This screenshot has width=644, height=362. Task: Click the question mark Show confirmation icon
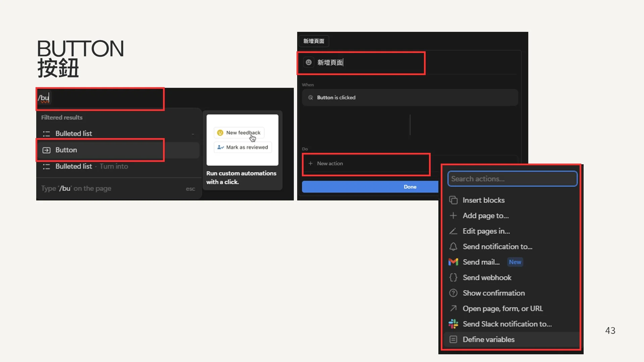[x=453, y=293]
